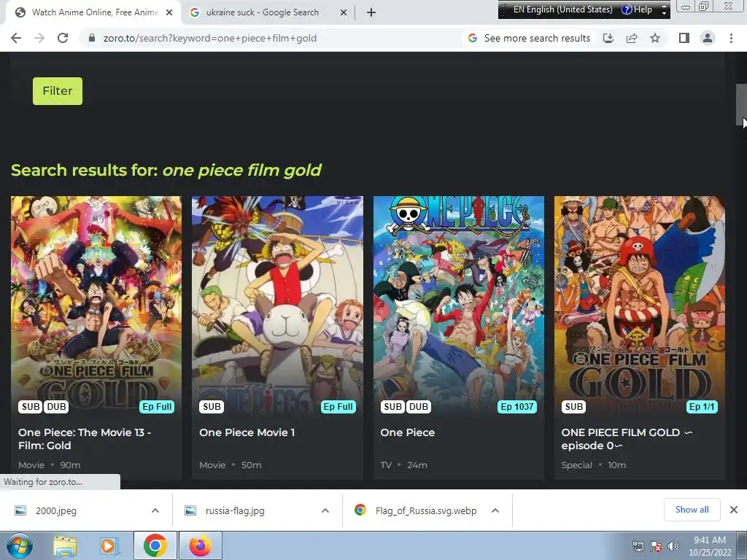Click title One Piece: The Movie 13 - Film: Gold
The image size is (747, 560).
click(85, 439)
